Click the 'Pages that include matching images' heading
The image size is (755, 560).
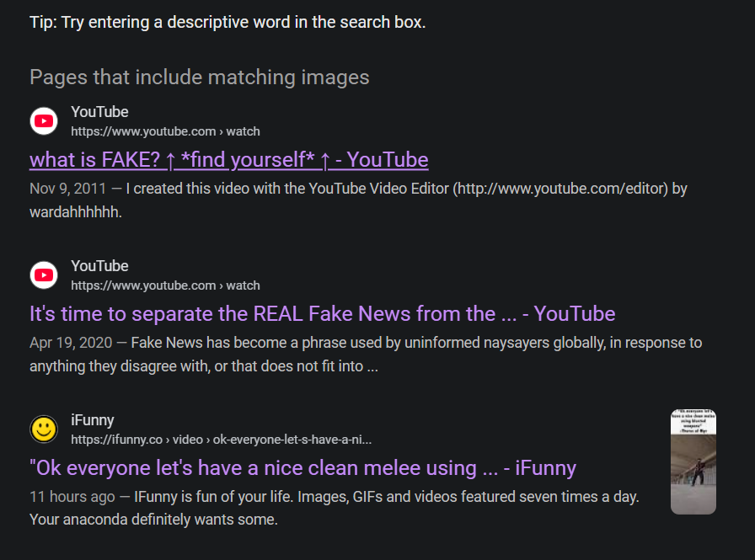tap(200, 77)
